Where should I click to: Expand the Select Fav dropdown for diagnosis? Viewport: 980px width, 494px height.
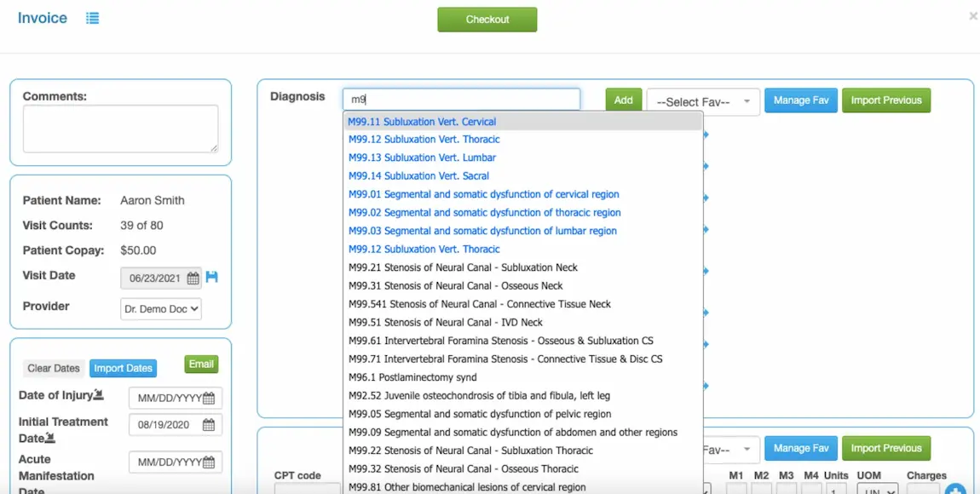point(702,101)
